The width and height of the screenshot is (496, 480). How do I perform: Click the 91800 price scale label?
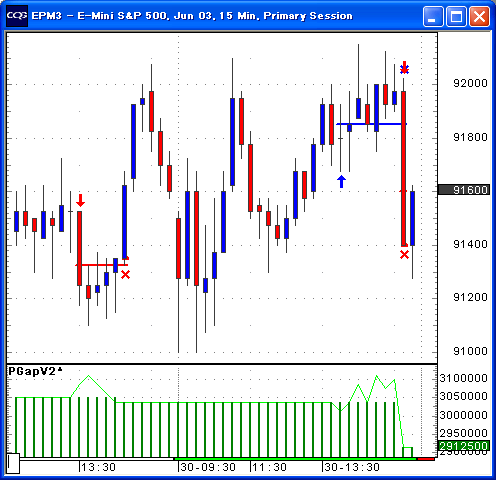[x=470, y=137]
